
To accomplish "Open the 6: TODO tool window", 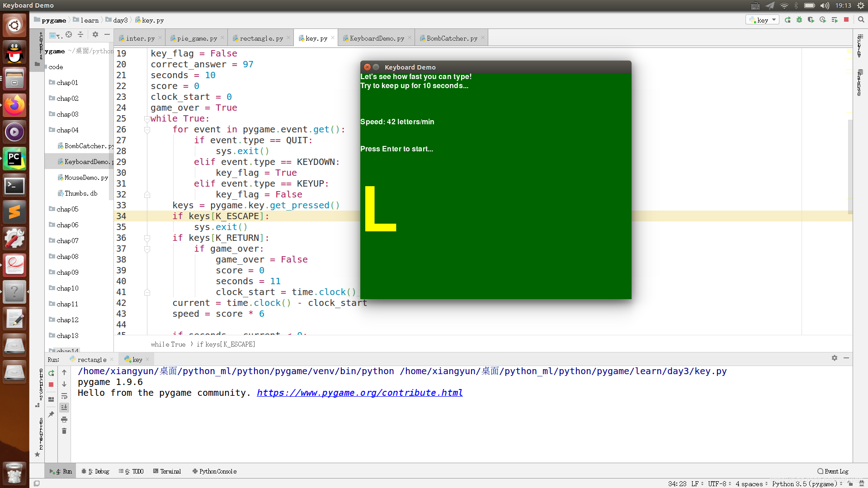I will (x=131, y=471).
